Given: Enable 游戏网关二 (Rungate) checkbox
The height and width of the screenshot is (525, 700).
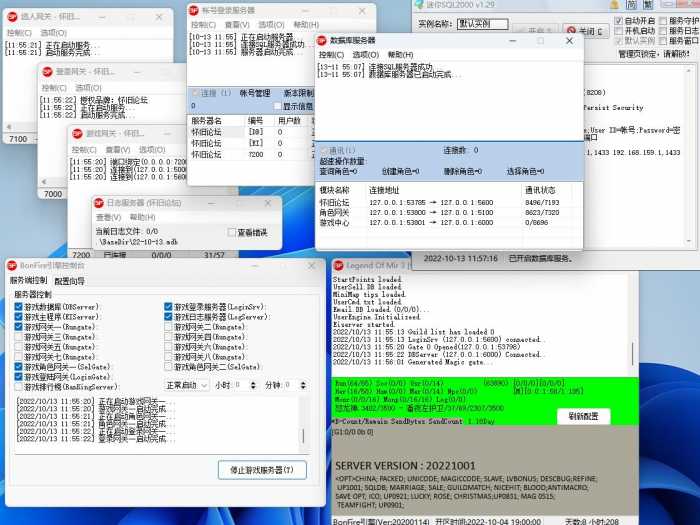Looking at the screenshot, I should [168, 327].
